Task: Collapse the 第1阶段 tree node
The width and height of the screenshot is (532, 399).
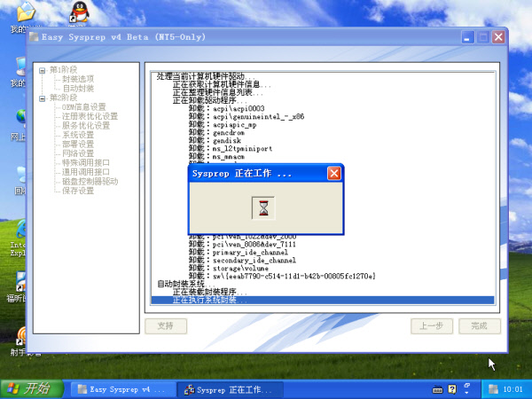Action: [x=42, y=70]
